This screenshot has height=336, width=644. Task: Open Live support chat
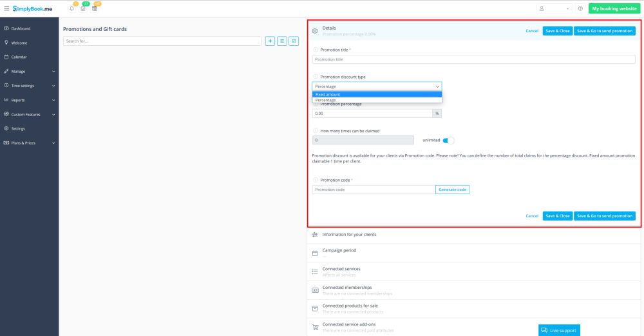point(559,330)
